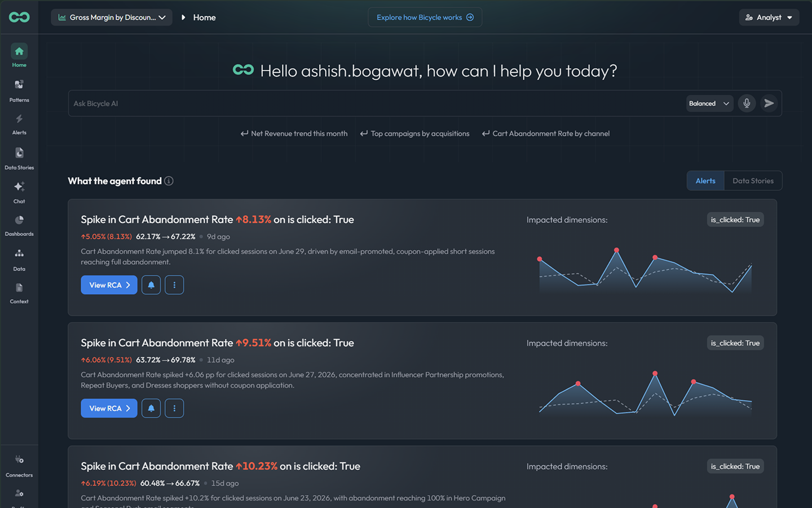Click the Bicycle infinity logo in top-left corner
Viewport: 812px width, 508px height.
pyautogui.click(x=19, y=17)
